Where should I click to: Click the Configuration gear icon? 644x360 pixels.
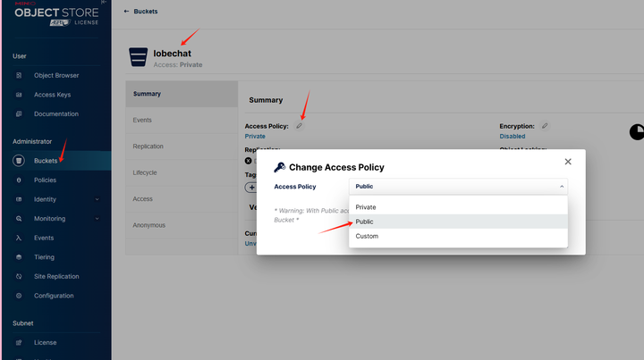coord(19,296)
